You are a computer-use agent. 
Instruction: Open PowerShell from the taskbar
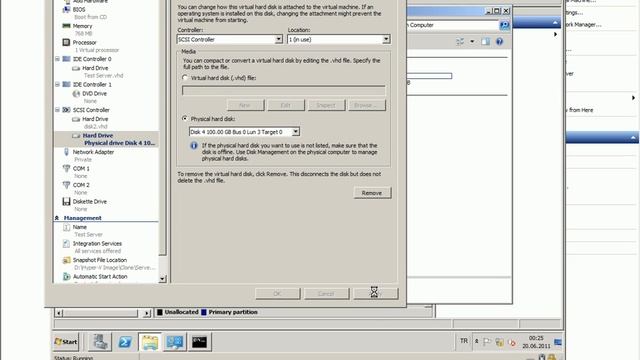(125, 342)
